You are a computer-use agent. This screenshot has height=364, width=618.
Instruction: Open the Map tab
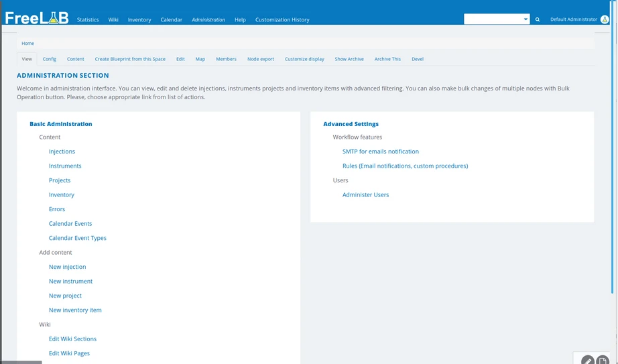point(200,59)
